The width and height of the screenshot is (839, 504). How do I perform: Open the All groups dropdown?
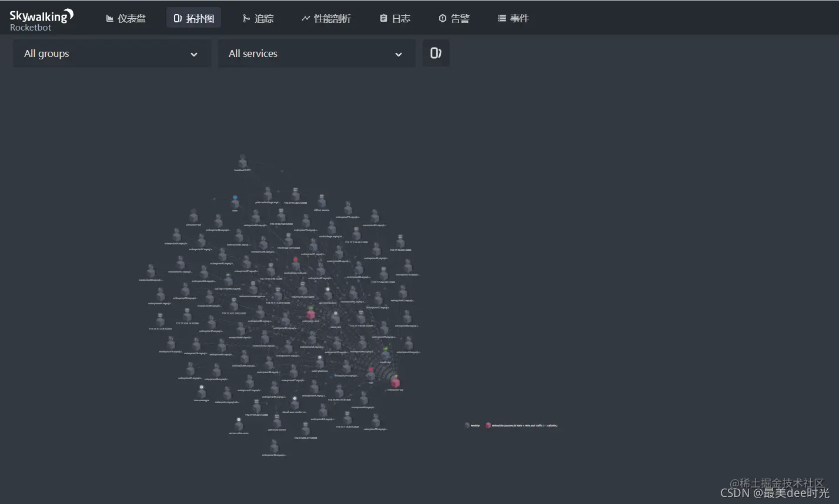[x=112, y=53]
